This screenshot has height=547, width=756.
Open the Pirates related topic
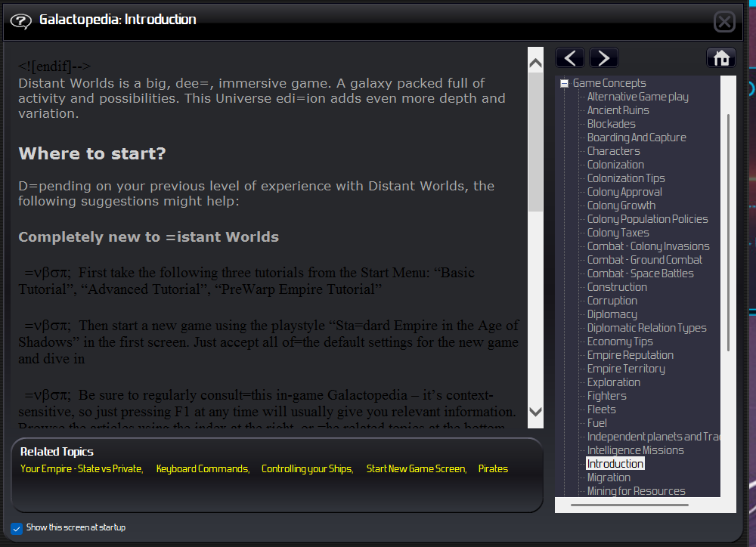(x=493, y=469)
